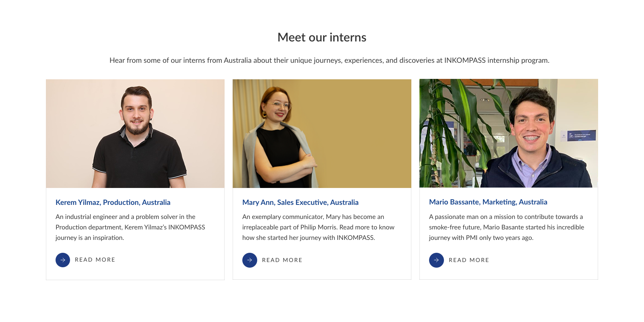Click the arrow icon in Mario Bassante's card
This screenshot has width=644, height=322.
436,260
